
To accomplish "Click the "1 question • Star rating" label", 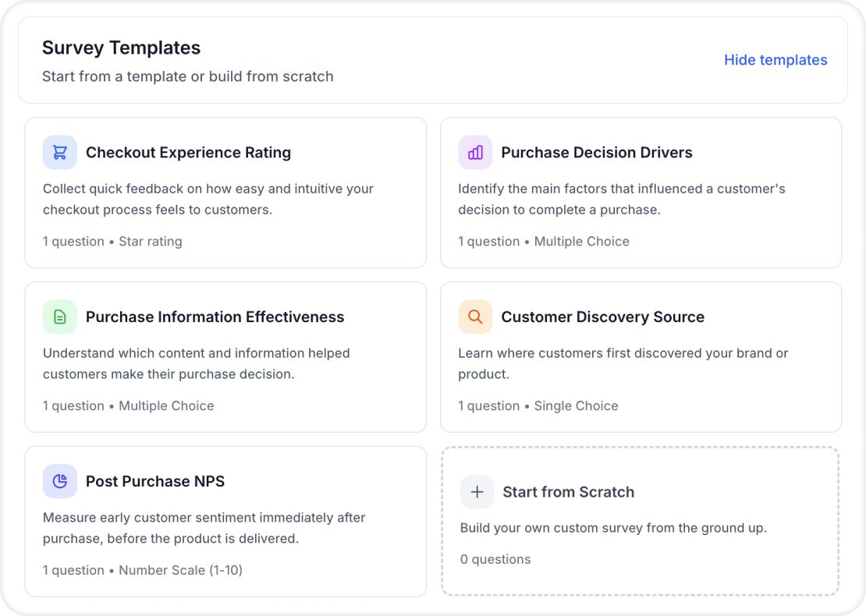I will pos(112,242).
